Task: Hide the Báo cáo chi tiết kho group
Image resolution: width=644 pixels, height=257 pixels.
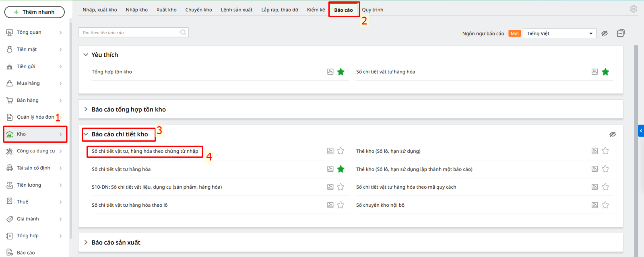Action: tap(613, 134)
